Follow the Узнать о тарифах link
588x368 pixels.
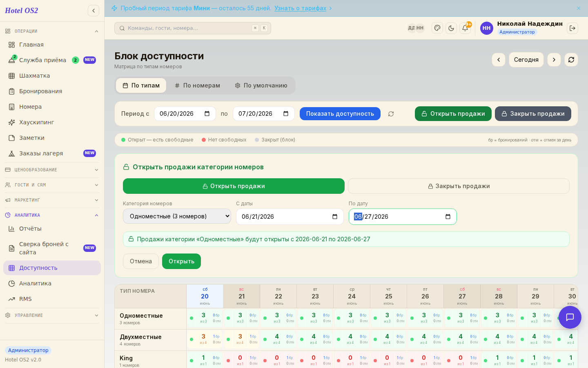[300, 8]
